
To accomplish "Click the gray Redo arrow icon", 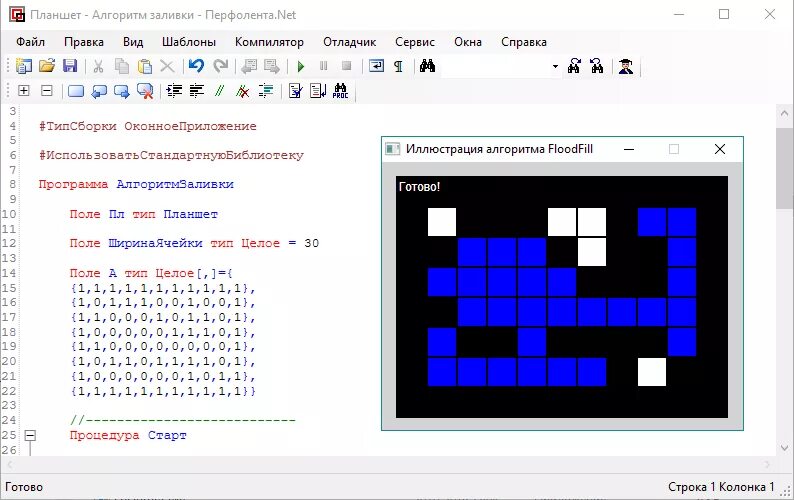I will click(220, 66).
